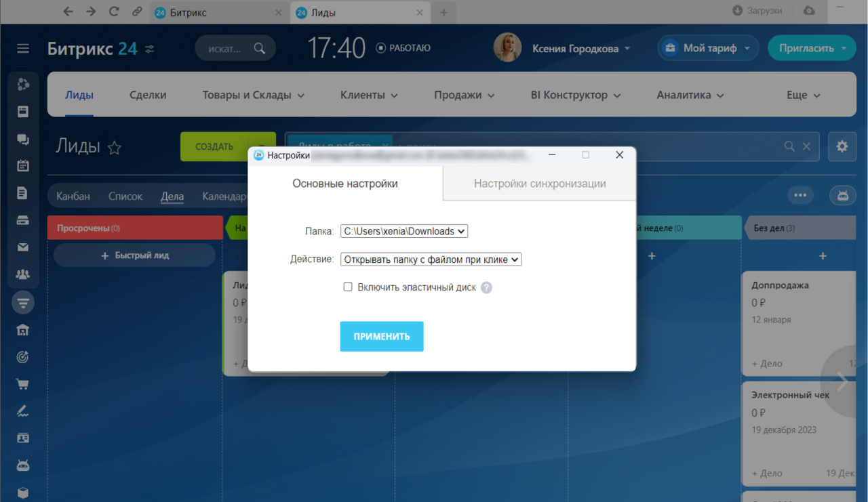Expand the Пригласить dropdown arrow
The height and width of the screenshot is (502, 868).
844,49
